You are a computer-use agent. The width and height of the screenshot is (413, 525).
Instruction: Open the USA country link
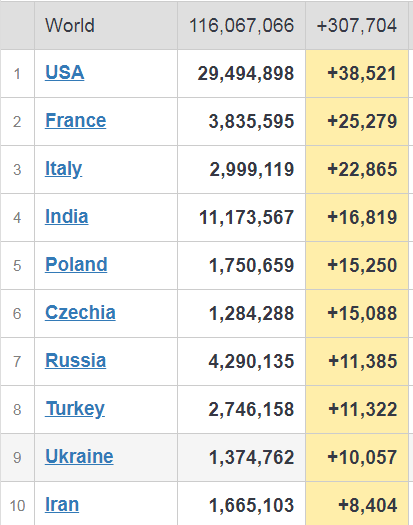(64, 72)
